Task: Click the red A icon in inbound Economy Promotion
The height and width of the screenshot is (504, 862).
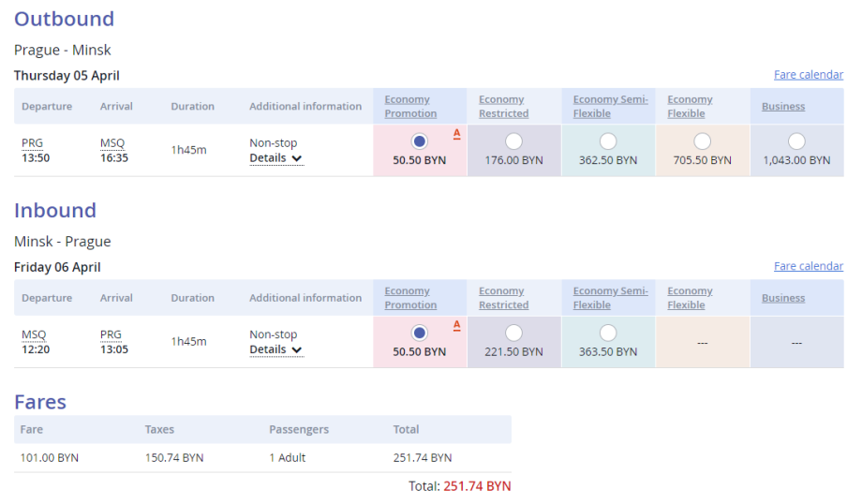Action: 456,325
